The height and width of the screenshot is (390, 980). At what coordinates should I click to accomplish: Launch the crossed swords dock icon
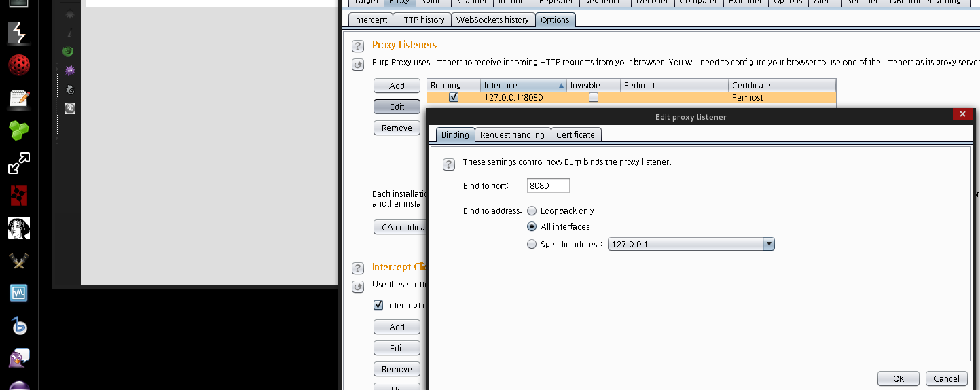coord(18,261)
